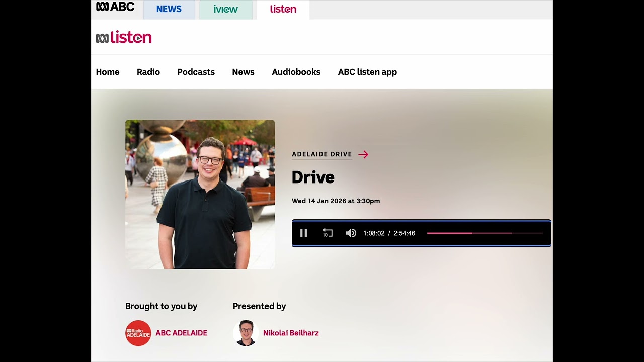Open the ABC logo in the top bar

(x=115, y=7)
